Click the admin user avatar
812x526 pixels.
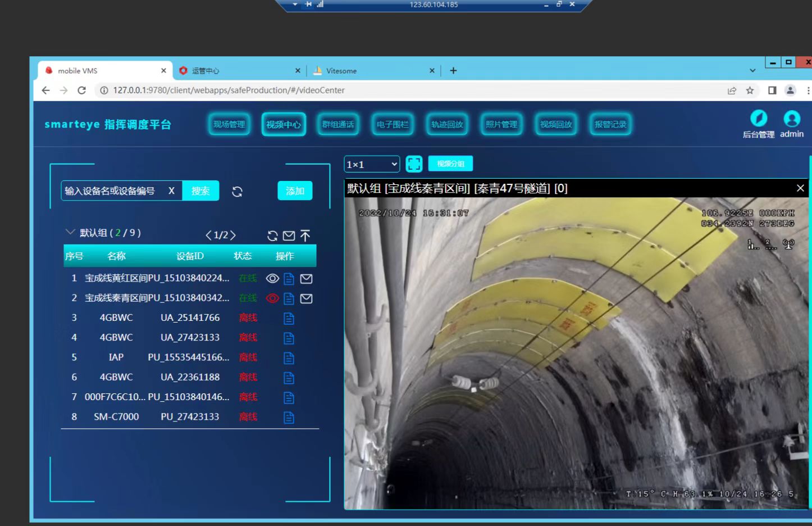point(791,119)
